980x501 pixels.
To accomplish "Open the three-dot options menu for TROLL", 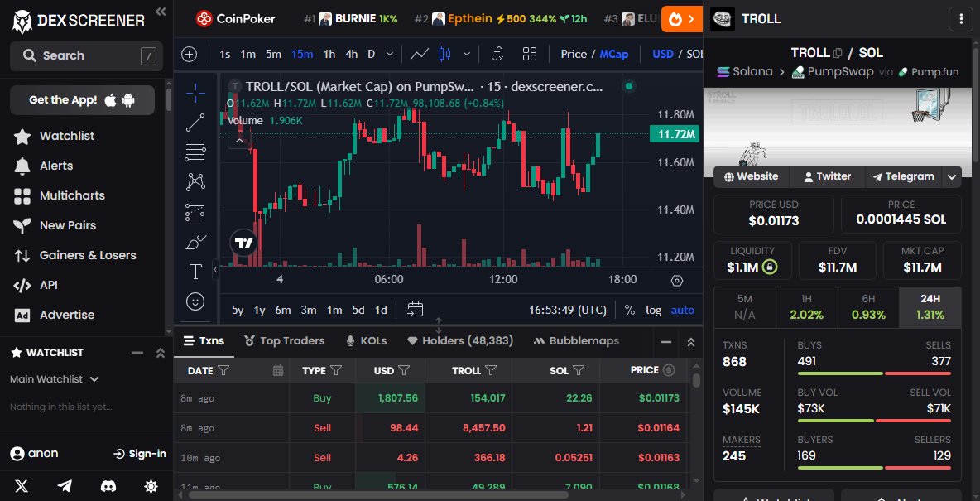I will coord(961,19).
